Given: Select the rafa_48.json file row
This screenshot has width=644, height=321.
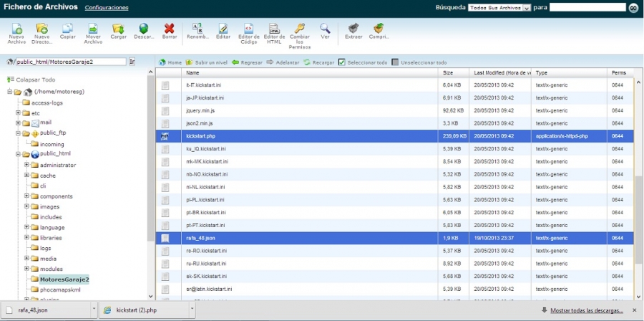Looking at the screenshot, I should click(x=394, y=238).
